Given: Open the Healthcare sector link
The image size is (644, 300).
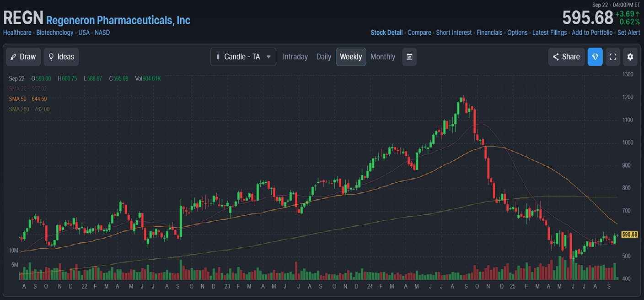Looking at the screenshot, I should [x=17, y=33].
